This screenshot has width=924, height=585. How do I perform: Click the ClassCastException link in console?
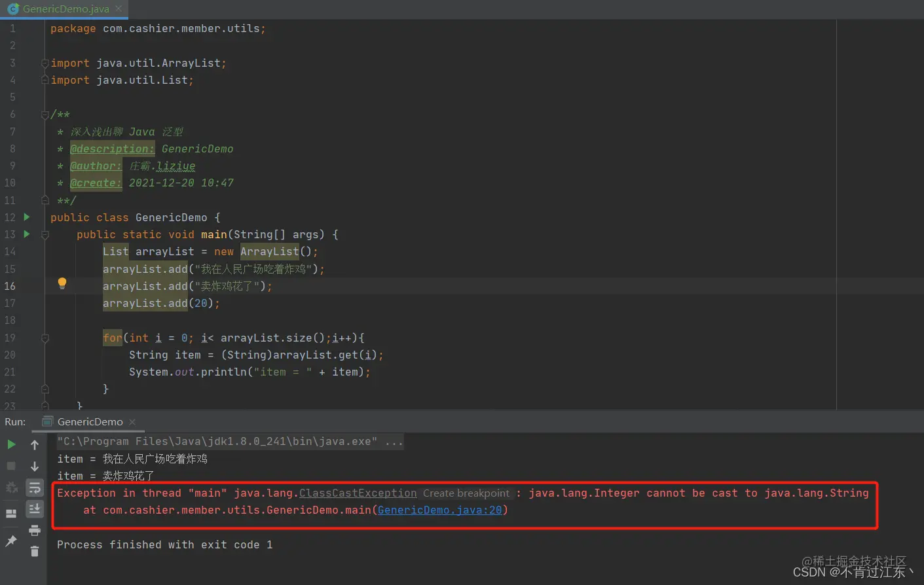358,493
